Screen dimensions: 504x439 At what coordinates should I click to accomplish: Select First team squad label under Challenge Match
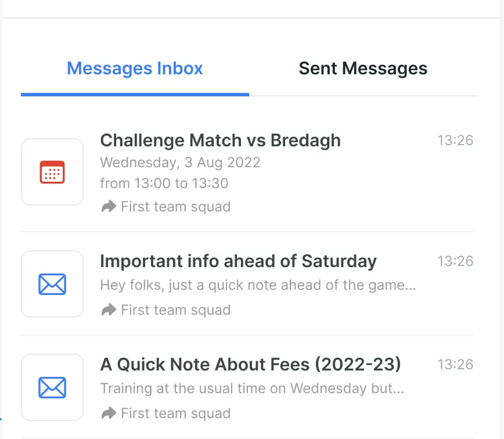point(175,207)
